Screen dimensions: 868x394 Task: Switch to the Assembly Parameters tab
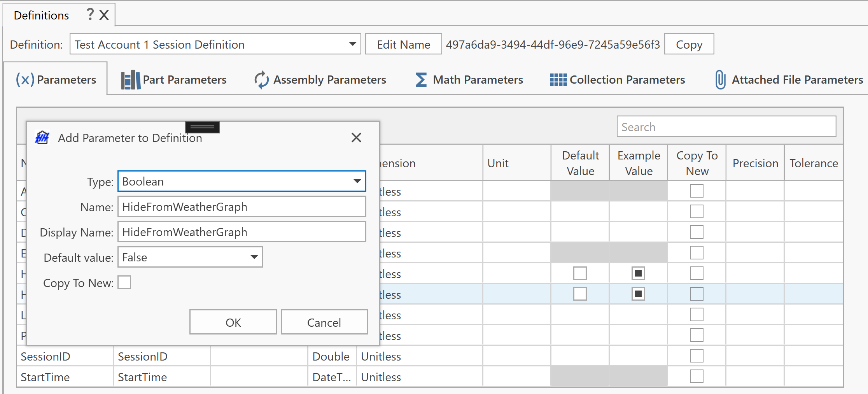click(320, 80)
